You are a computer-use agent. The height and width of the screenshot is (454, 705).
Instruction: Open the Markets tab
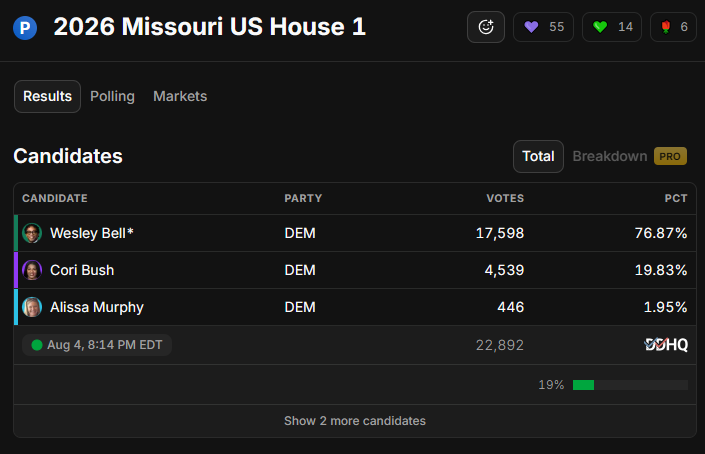[180, 96]
